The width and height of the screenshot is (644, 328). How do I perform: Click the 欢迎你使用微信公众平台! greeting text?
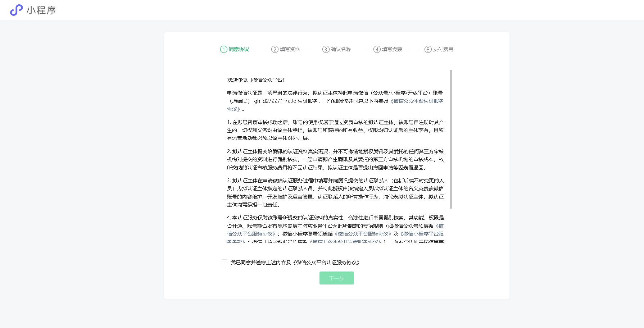click(x=256, y=80)
